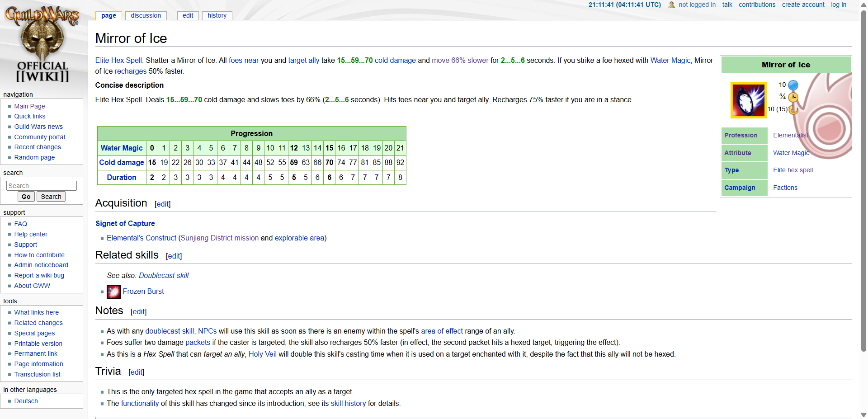Open Elemental's Construct link

tap(142, 238)
